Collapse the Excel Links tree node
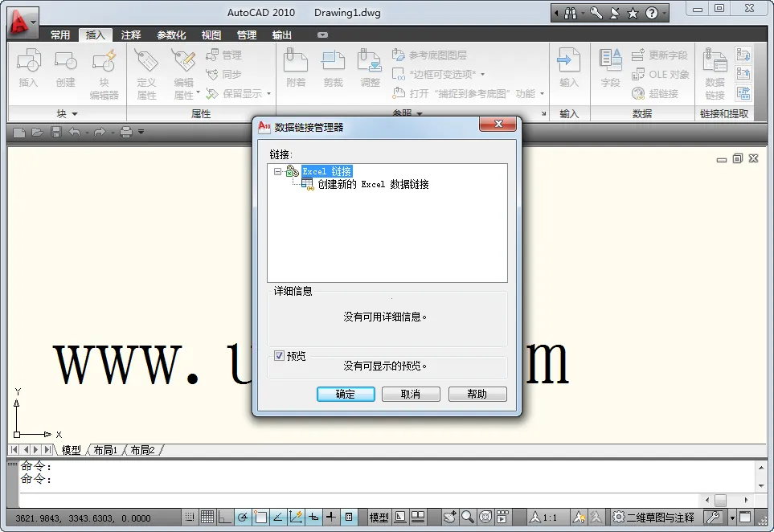Screen dimensions: 774x532 (x=277, y=171)
